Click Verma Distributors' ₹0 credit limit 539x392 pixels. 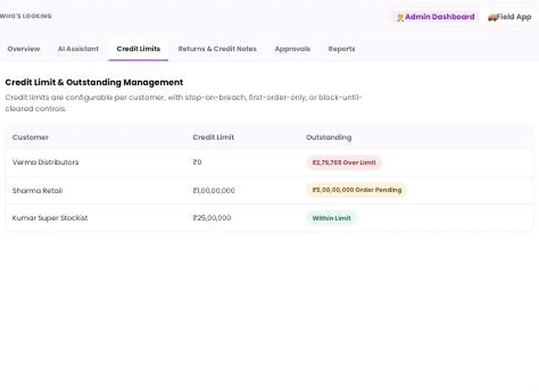tap(197, 162)
